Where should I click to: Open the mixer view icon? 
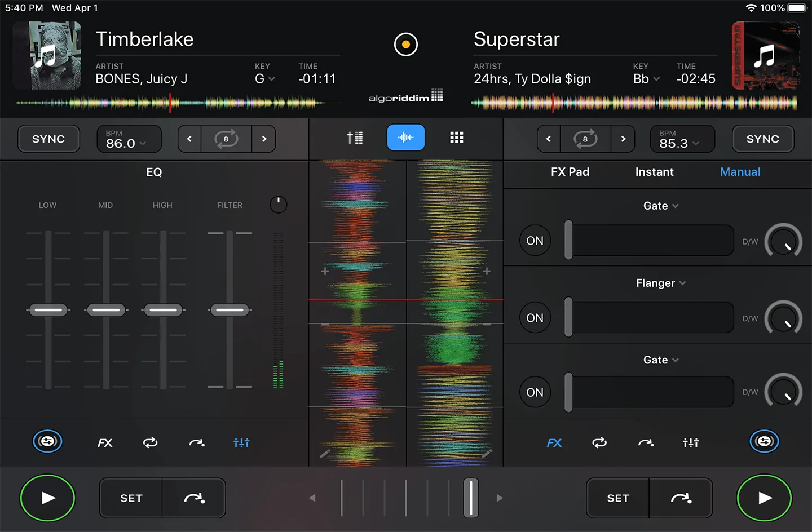point(355,138)
